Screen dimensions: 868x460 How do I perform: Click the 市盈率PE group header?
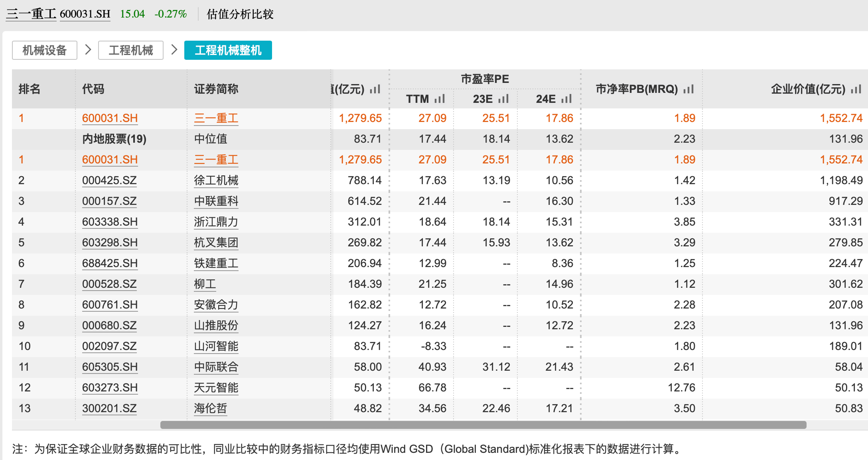point(485,79)
